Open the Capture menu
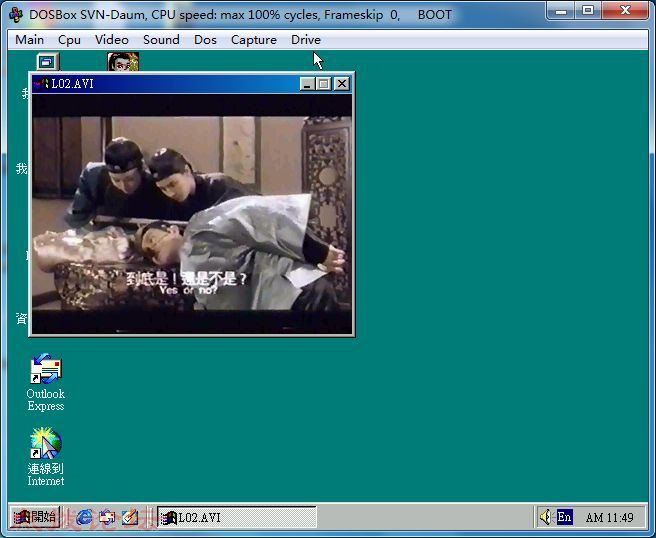 pos(254,40)
